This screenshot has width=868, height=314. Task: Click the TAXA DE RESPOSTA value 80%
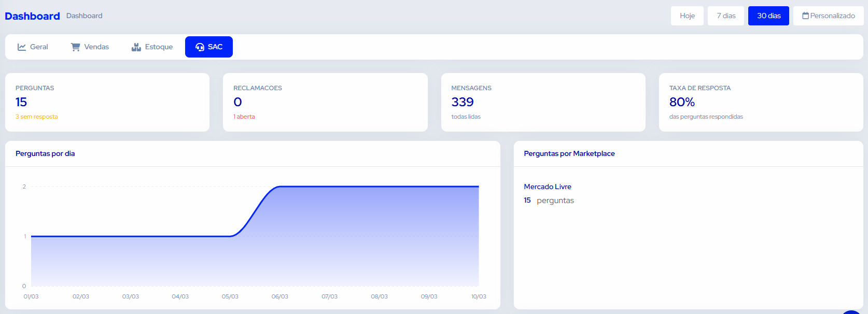click(x=682, y=102)
